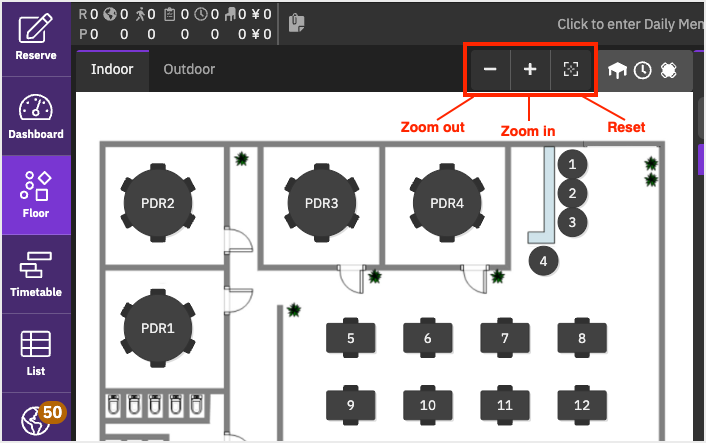Open the Timetable view
Screen dimensions: 706x443
[36, 274]
